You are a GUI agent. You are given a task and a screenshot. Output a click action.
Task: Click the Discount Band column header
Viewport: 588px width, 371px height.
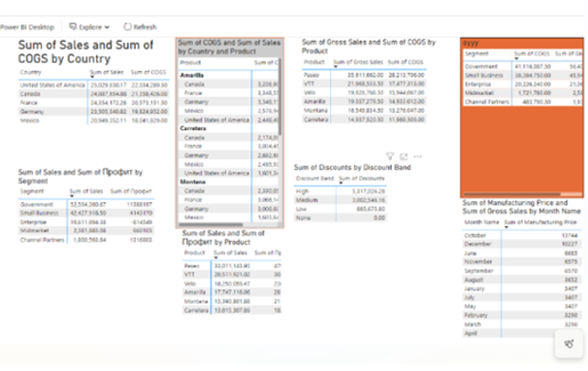pyautogui.click(x=314, y=179)
